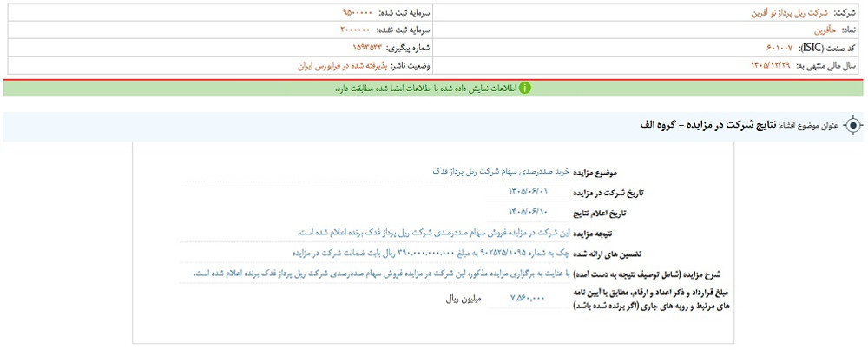Click the auction result text 'نتیجه مزایده' value

point(433,233)
